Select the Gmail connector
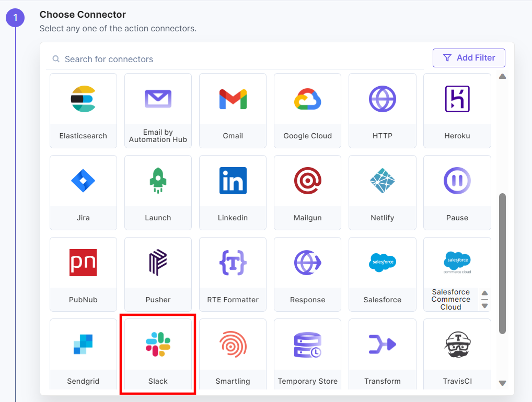 [x=233, y=111]
